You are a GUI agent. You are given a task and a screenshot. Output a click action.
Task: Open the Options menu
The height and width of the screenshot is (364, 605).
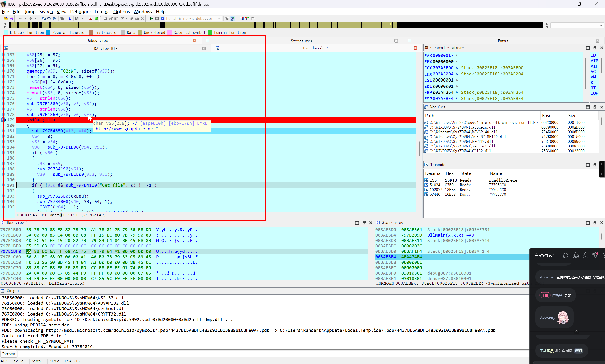coord(121,12)
